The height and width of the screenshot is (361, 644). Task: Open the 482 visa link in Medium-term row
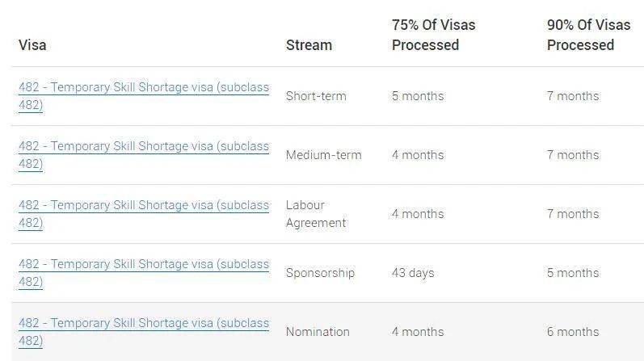point(143,146)
